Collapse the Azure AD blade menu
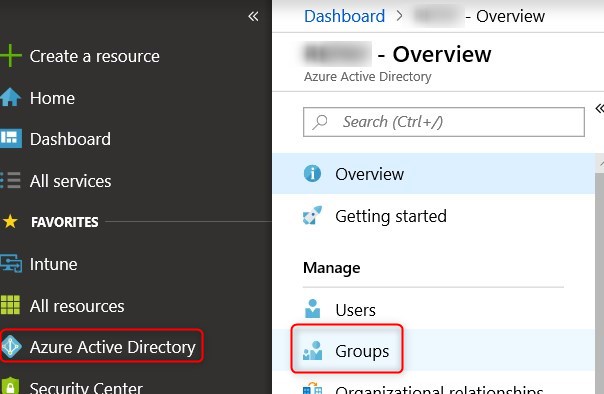Screen dimensions: 604x394 click(x=599, y=108)
